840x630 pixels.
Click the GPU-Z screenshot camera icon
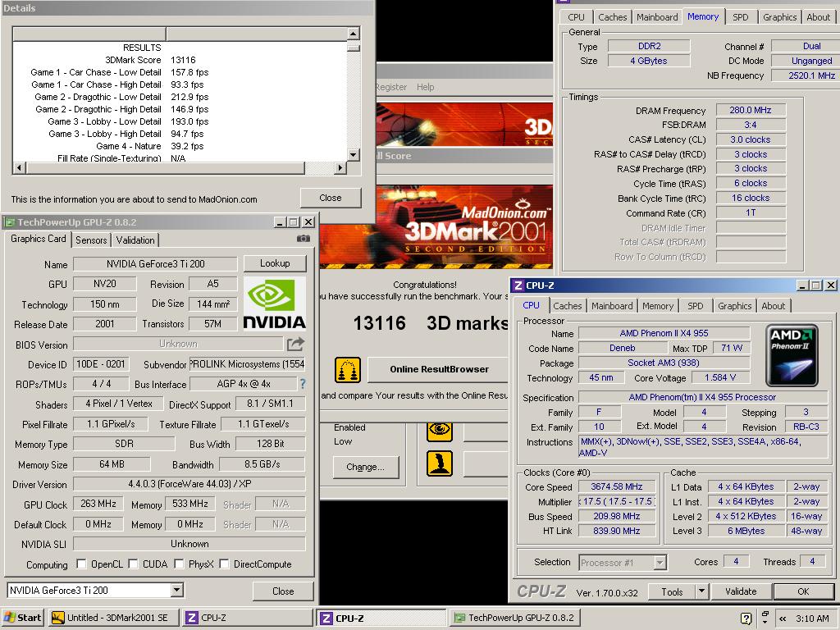click(x=304, y=239)
